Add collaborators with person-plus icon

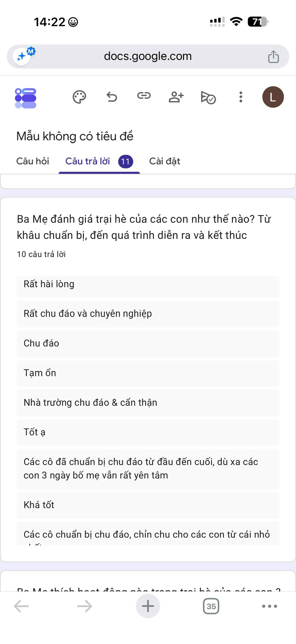176,97
